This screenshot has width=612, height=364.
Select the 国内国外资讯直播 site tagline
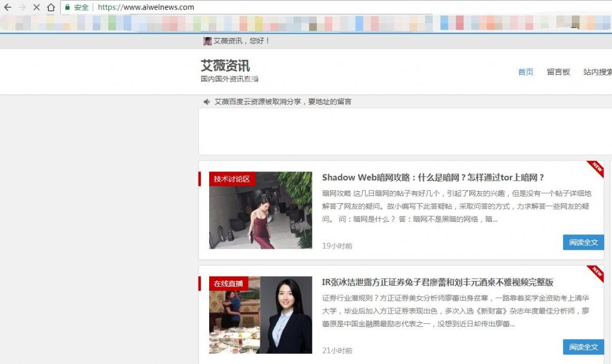click(229, 79)
